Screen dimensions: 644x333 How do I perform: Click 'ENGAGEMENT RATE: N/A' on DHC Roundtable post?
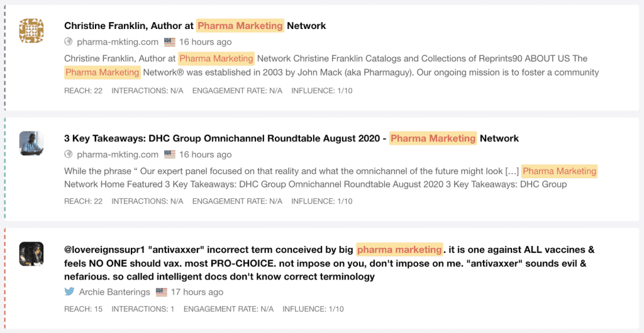click(x=237, y=201)
